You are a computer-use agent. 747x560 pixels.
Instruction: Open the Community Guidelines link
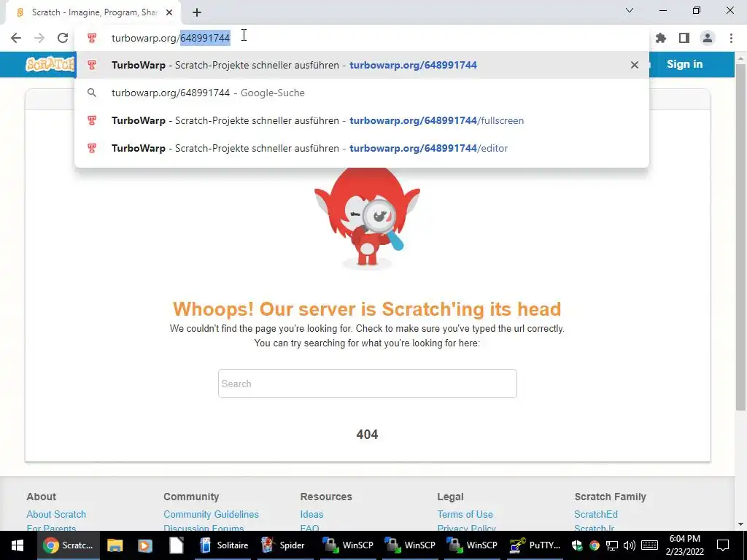[211, 514]
